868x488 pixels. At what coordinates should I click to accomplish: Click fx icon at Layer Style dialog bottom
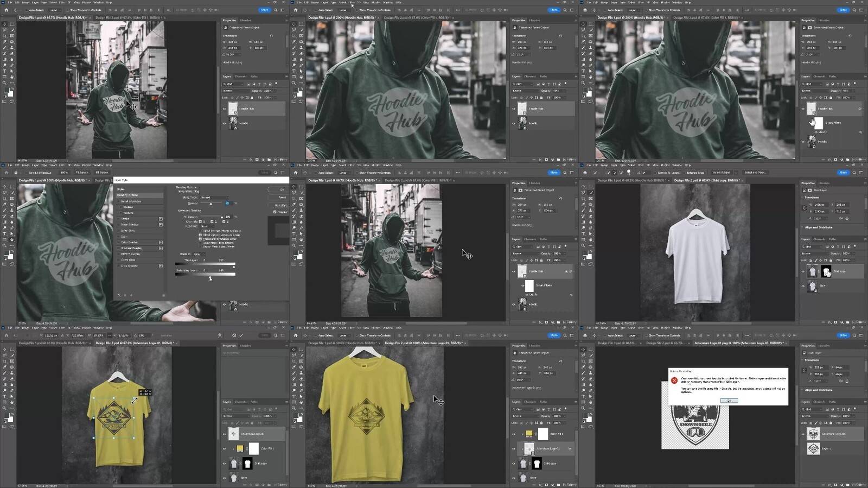pyautogui.click(x=119, y=295)
